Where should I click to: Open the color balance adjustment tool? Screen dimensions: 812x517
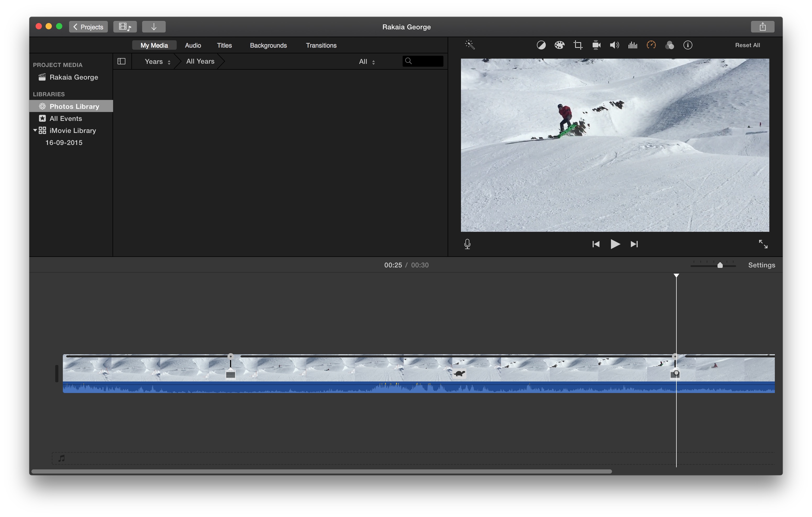[541, 45]
